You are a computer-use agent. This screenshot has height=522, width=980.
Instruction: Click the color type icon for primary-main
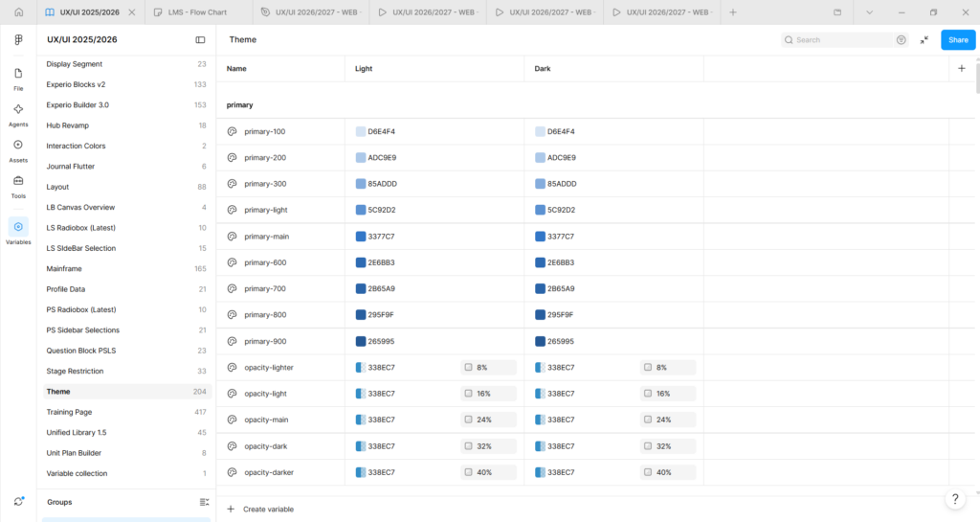(232, 237)
